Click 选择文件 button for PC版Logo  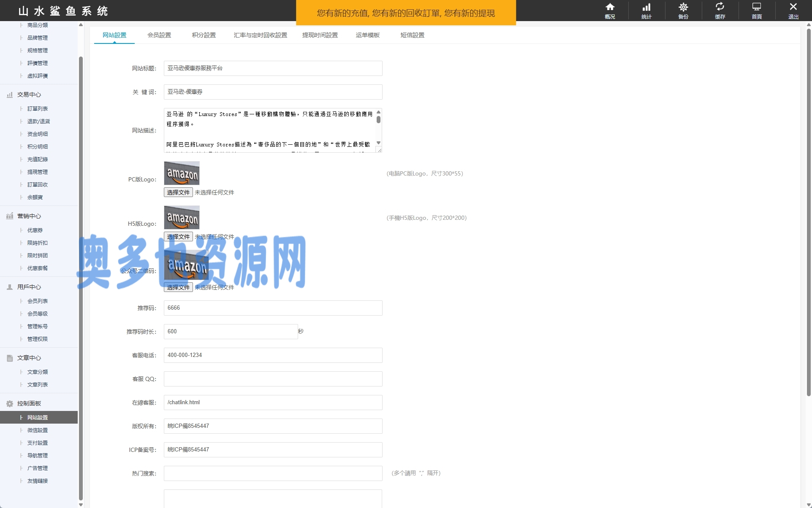point(178,192)
